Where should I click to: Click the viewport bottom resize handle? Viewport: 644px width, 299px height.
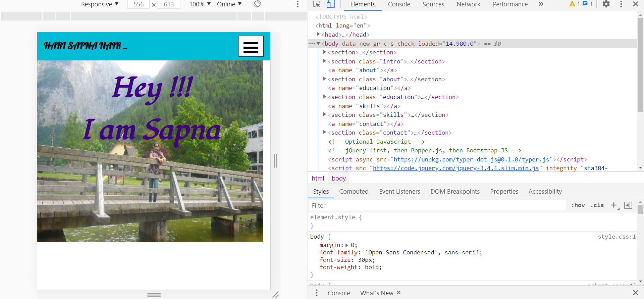click(x=154, y=295)
